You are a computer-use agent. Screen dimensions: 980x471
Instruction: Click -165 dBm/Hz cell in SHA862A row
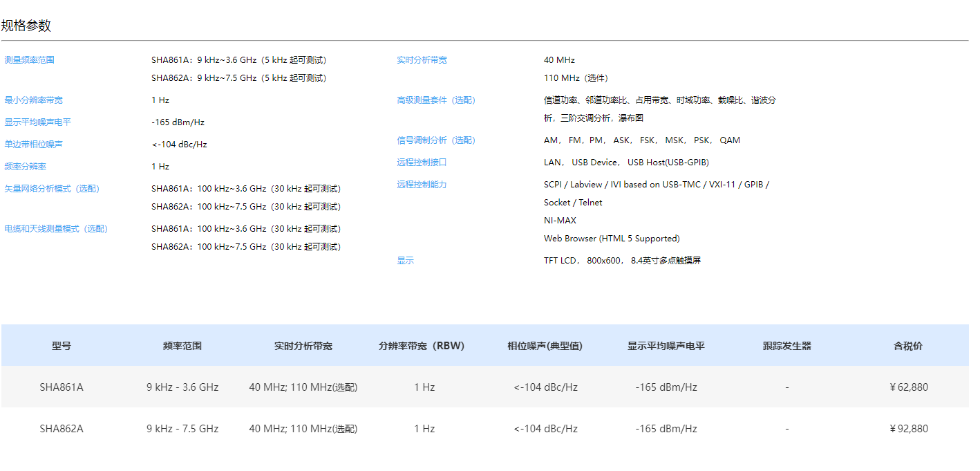(666, 429)
